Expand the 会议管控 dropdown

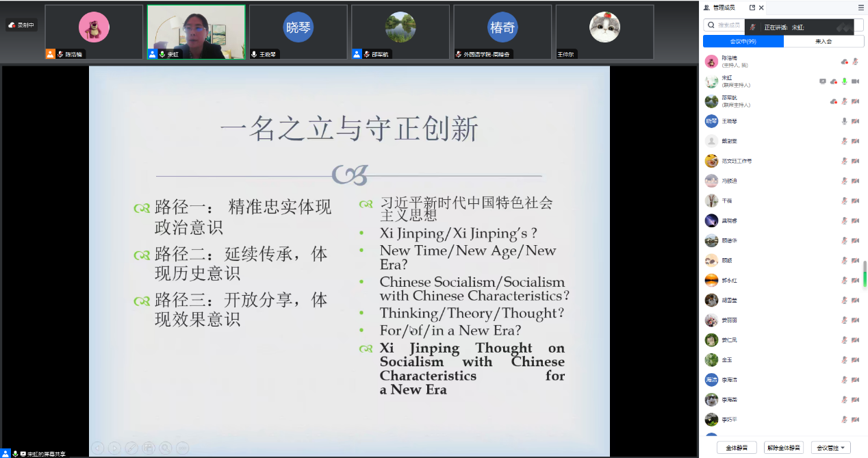830,448
